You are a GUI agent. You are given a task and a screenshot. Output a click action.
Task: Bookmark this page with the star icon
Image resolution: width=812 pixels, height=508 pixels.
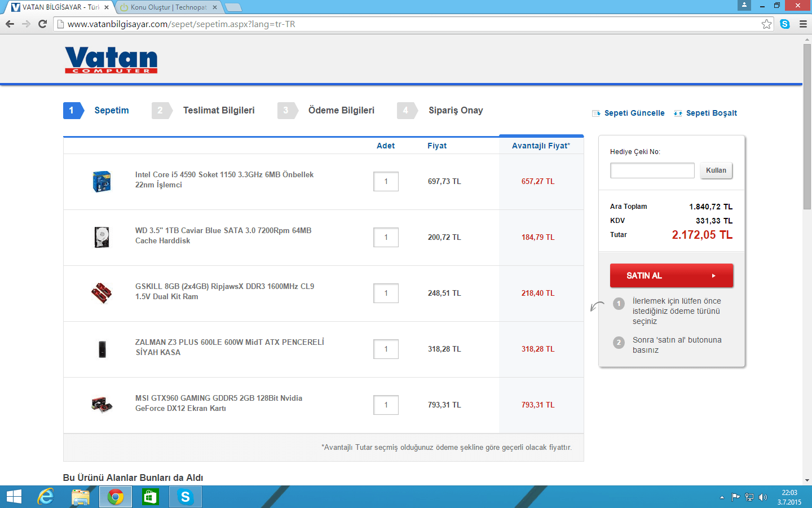[766, 24]
